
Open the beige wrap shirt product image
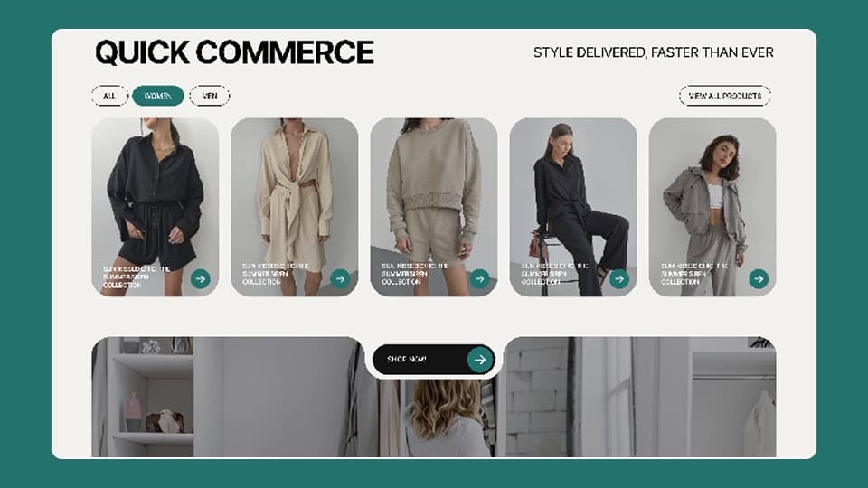coord(295,207)
